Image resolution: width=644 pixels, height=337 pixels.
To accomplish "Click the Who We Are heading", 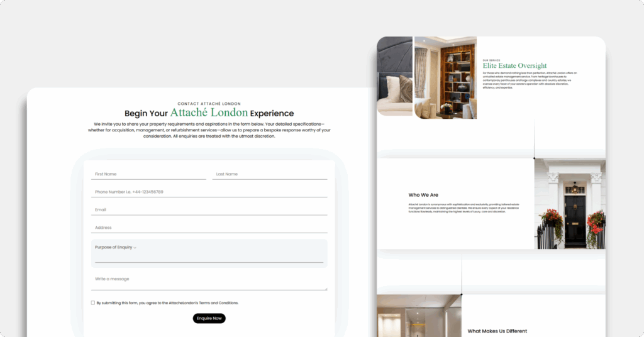I will (x=423, y=195).
